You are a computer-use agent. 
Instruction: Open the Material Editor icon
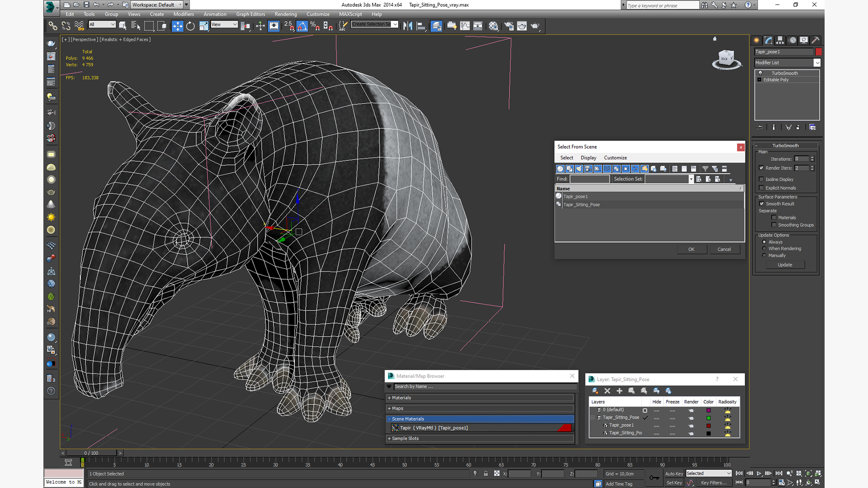493,26
